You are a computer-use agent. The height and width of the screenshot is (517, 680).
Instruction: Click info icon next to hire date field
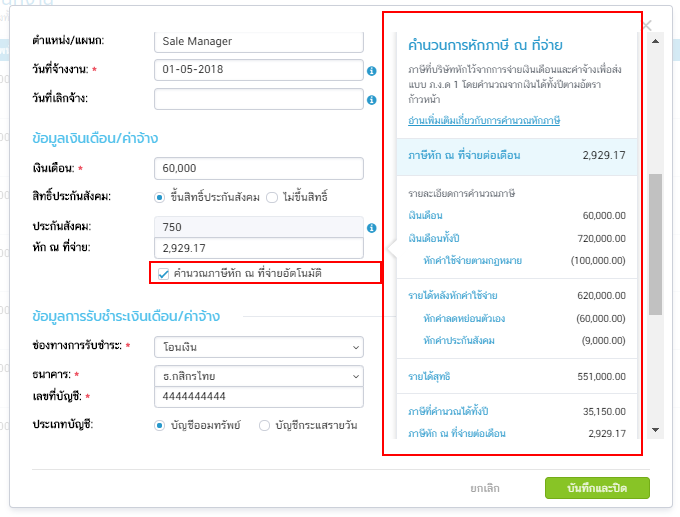pos(371,71)
